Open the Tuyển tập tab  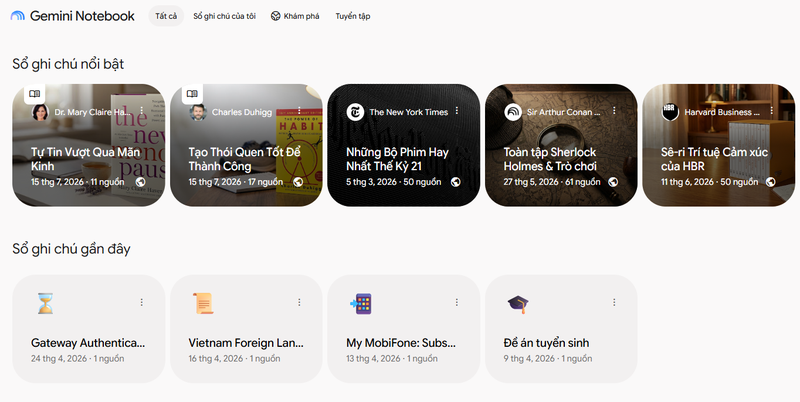click(x=353, y=16)
